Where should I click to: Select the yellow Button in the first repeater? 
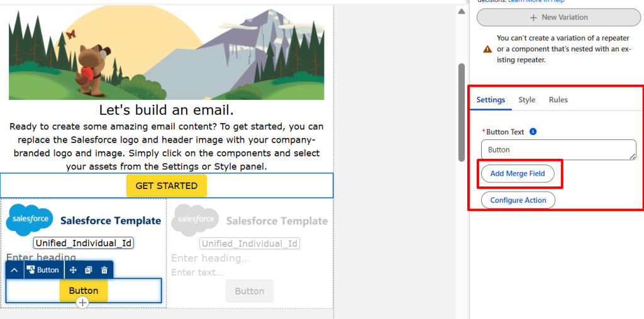tap(84, 291)
